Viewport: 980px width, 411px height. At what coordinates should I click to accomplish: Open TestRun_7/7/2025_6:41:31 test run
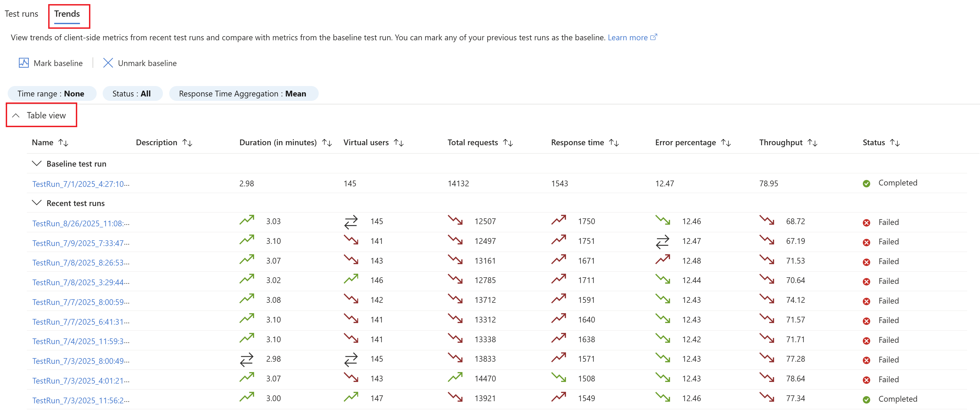[81, 322]
